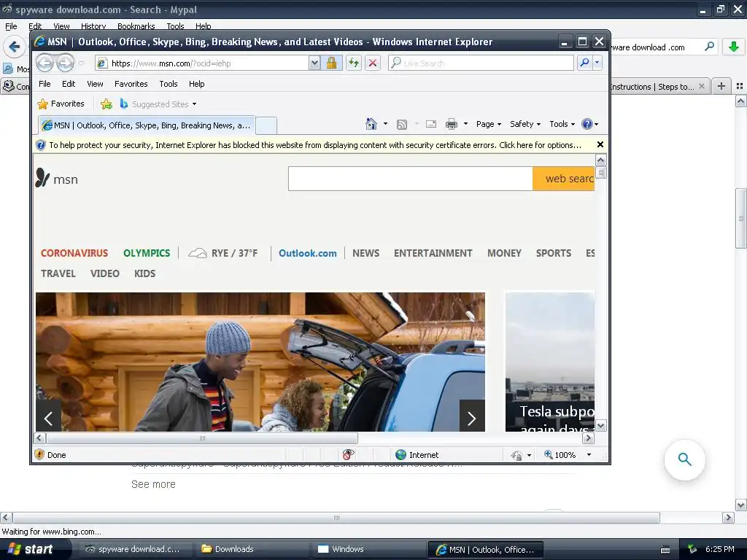Image resolution: width=747 pixels, height=560 pixels.
Task: Stop loading with the red X button
Action: click(x=373, y=63)
